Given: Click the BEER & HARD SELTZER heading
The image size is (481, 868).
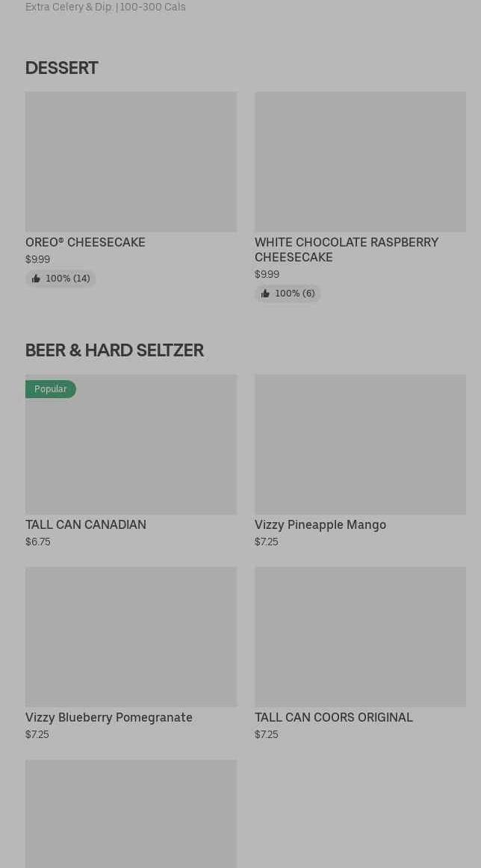Looking at the screenshot, I should [114, 350].
